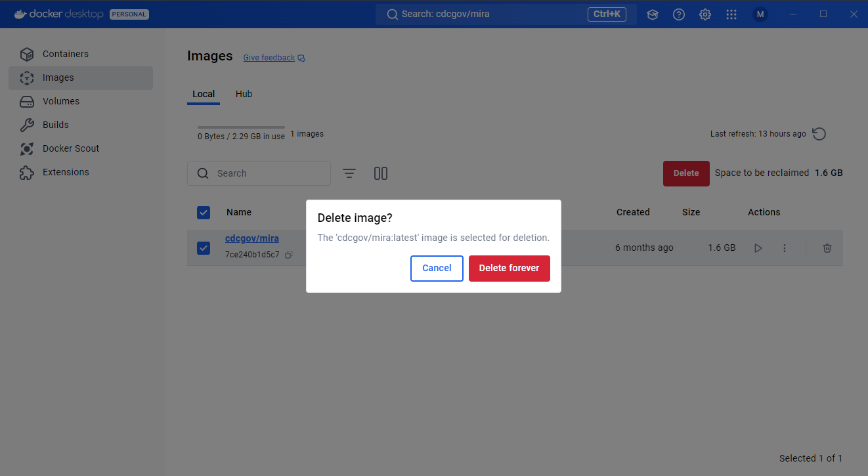Screen dimensions: 868x476
Task: Click the 'Selected 1 of 1' status text
Action: (x=811, y=458)
